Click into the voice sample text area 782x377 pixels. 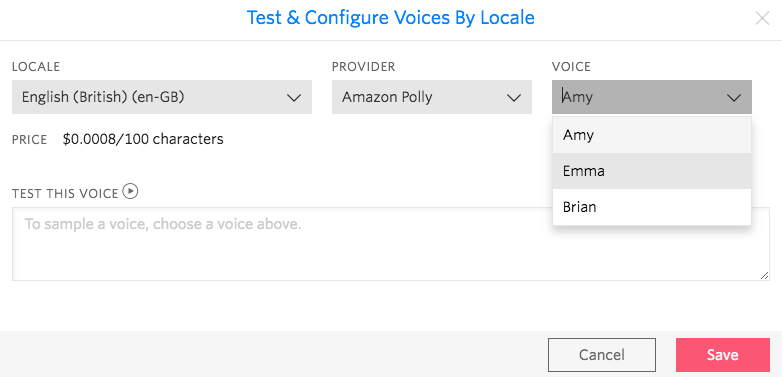click(x=391, y=244)
